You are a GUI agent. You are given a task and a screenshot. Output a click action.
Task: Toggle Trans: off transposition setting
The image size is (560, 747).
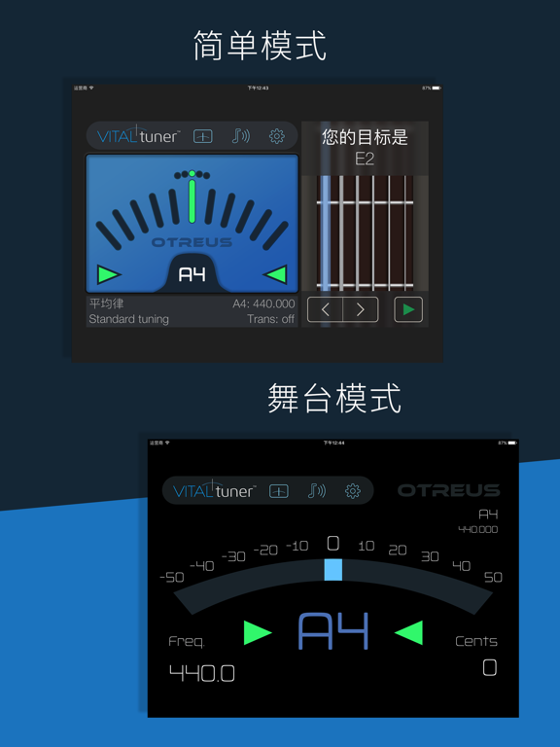click(x=270, y=319)
